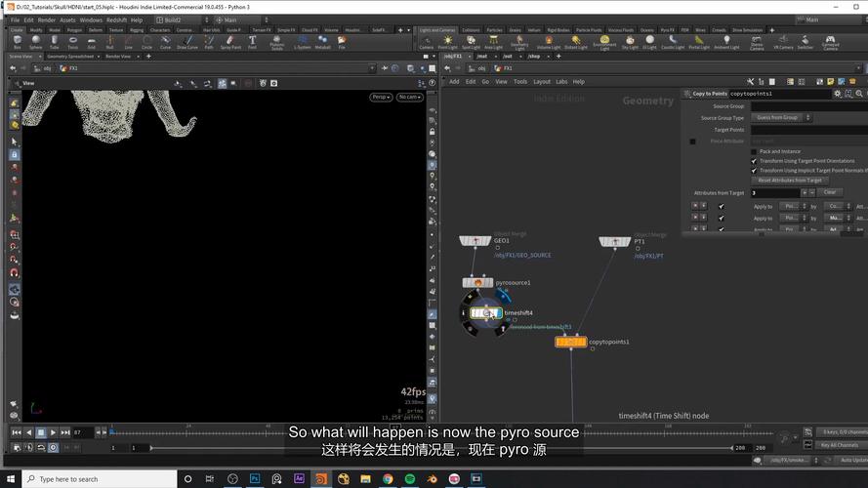This screenshot has height=488, width=868.
Task: Add an Environment Light from shelf
Action: pyautogui.click(x=604, y=42)
